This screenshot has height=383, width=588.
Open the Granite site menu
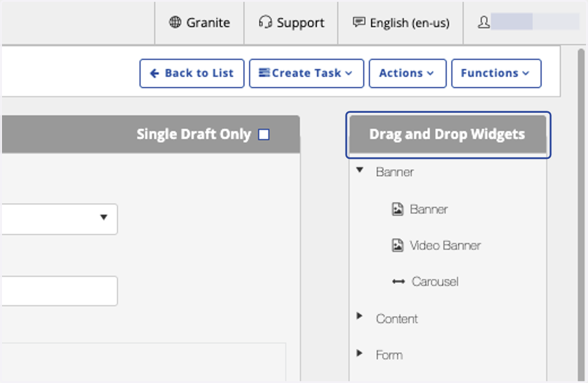(x=199, y=23)
